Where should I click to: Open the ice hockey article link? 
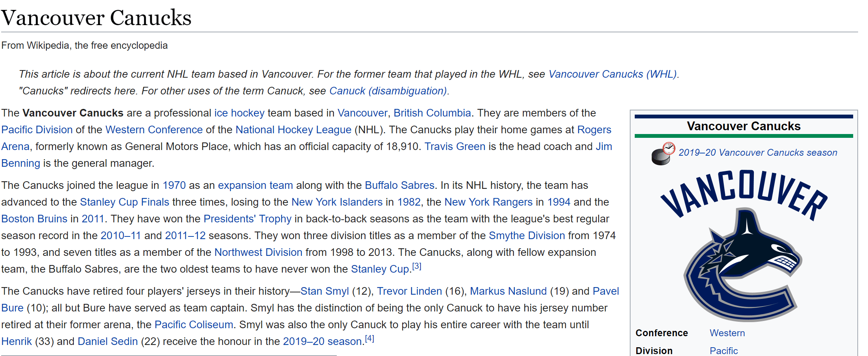tap(239, 113)
